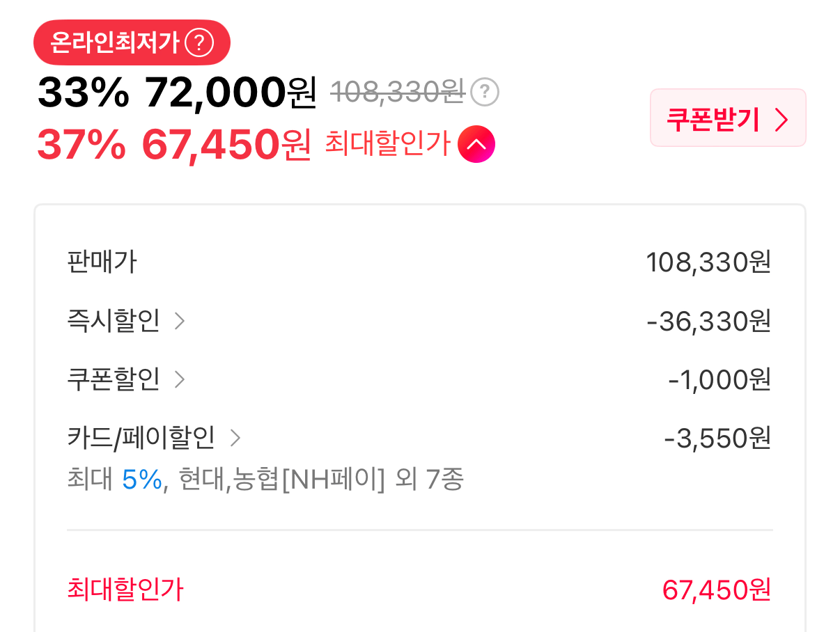This screenshot has width=840, height=632.
Task: Click help icon in 온라인최저가 badge
Action: [x=199, y=43]
